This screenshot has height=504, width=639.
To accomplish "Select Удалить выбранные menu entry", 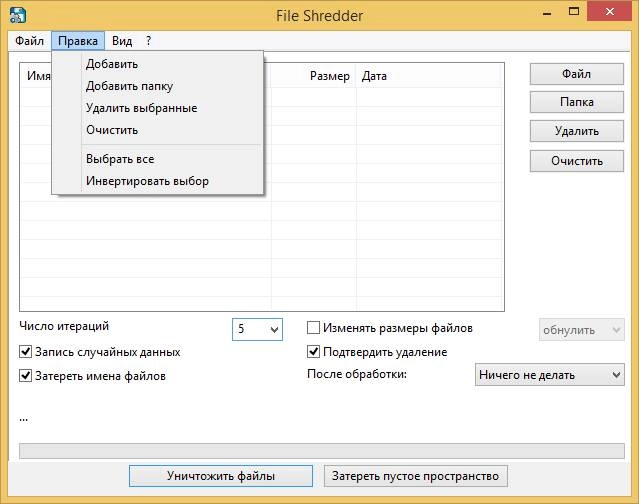I will coord(158,108).
